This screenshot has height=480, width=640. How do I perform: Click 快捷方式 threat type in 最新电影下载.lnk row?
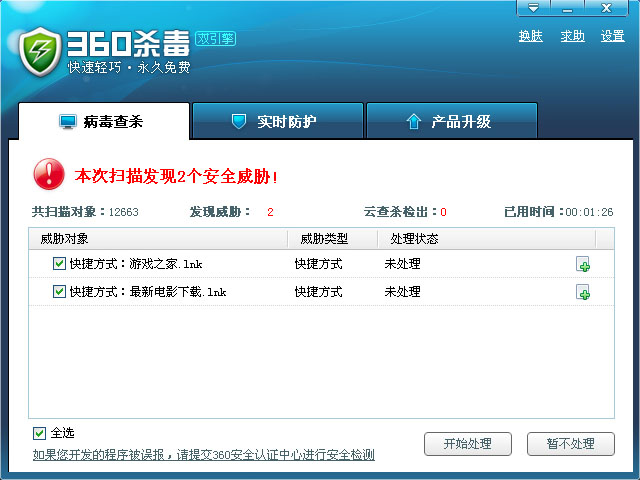tap(318, 292)
